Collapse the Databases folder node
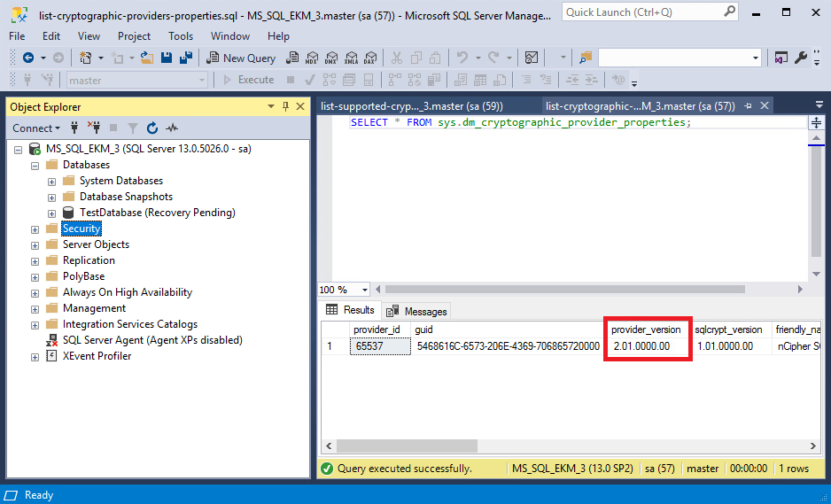The width and height of the screenshot is (831, 504). (35, 166)
